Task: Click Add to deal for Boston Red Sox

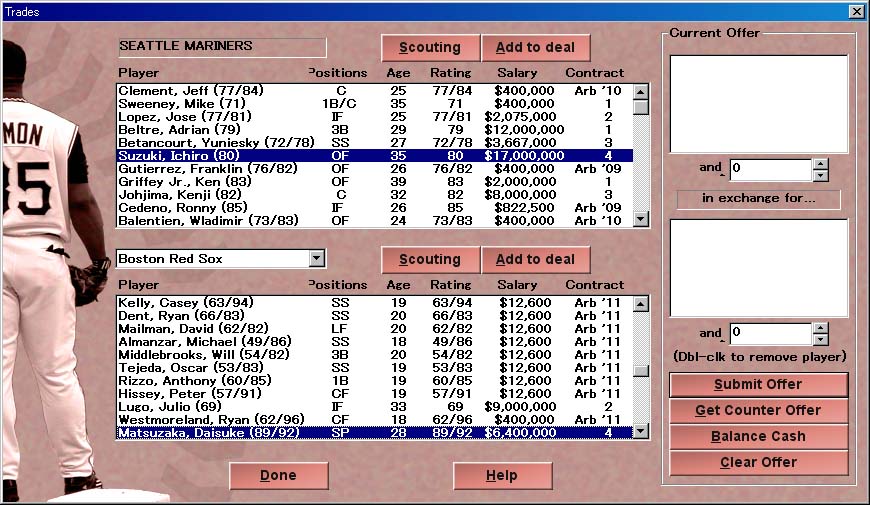Action: click(x=535, y=260)
